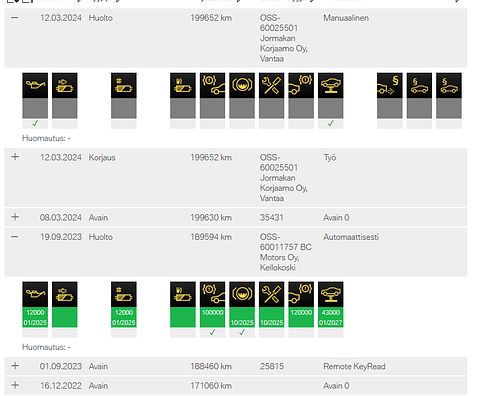Click 'Korjaus' type label
The image size is (480, 396).
[102, 158]
